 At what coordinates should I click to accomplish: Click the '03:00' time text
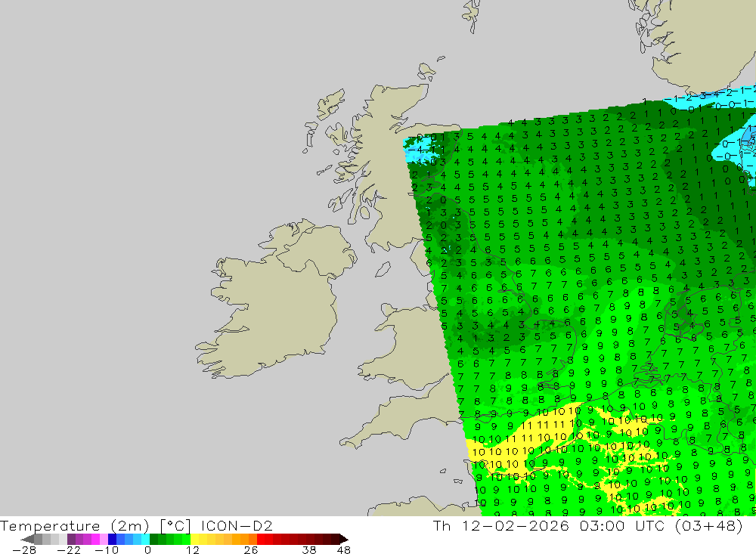[x=603, y=525]
